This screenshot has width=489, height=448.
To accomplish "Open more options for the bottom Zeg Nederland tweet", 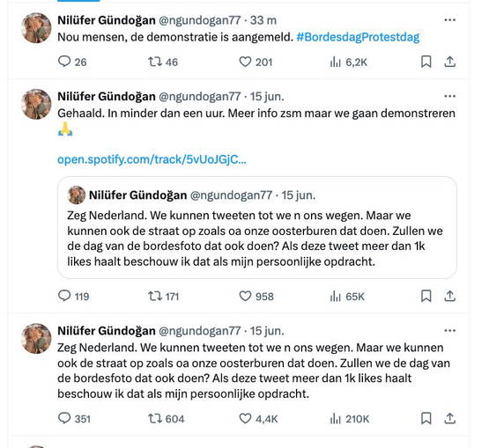I will click(x=449, y=330).
